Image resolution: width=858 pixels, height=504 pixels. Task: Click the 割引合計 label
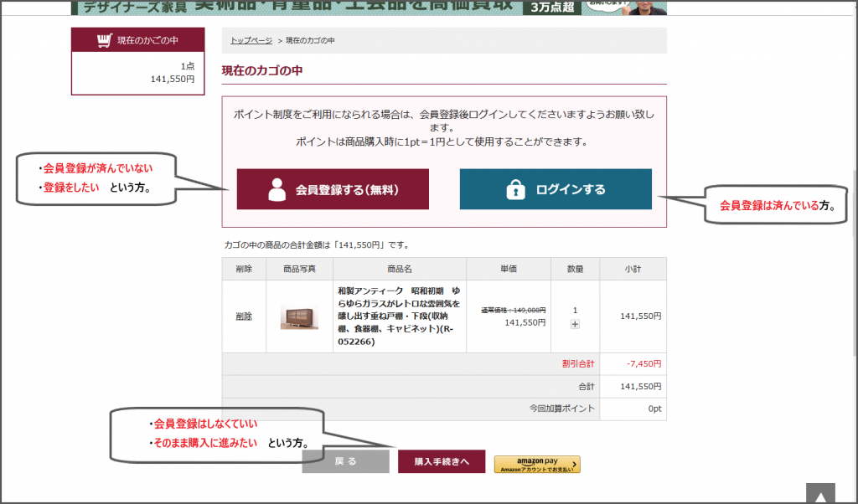click(x=578, y=364)
